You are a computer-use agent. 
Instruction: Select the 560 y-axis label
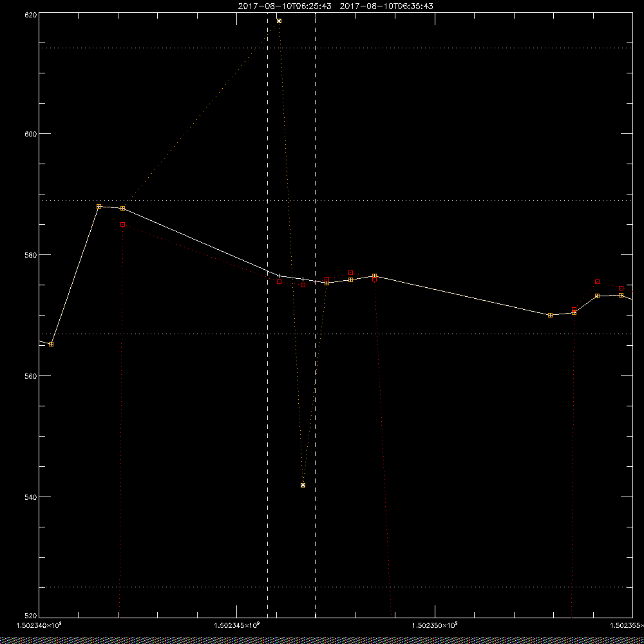(31, 376)
